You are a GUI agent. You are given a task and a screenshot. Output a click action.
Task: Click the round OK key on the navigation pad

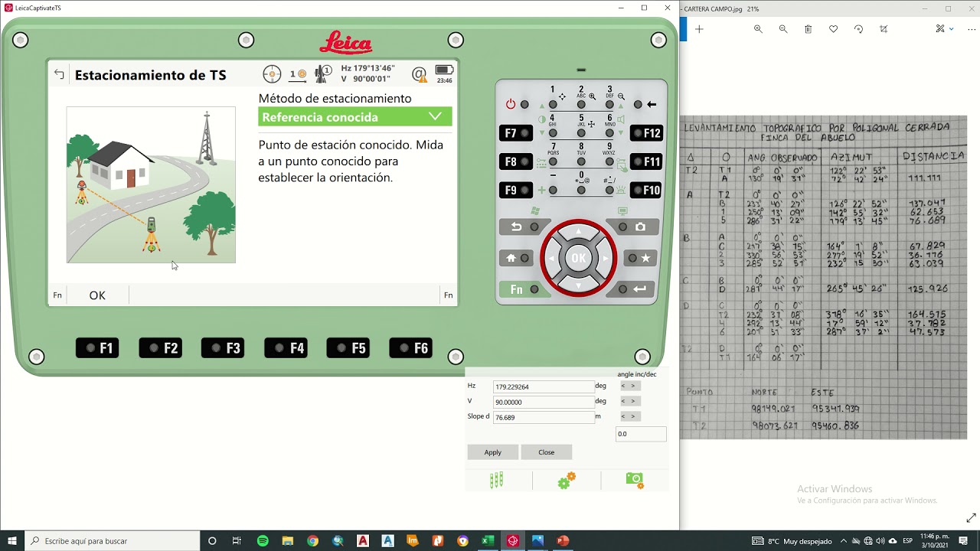[x=578, y=259]
